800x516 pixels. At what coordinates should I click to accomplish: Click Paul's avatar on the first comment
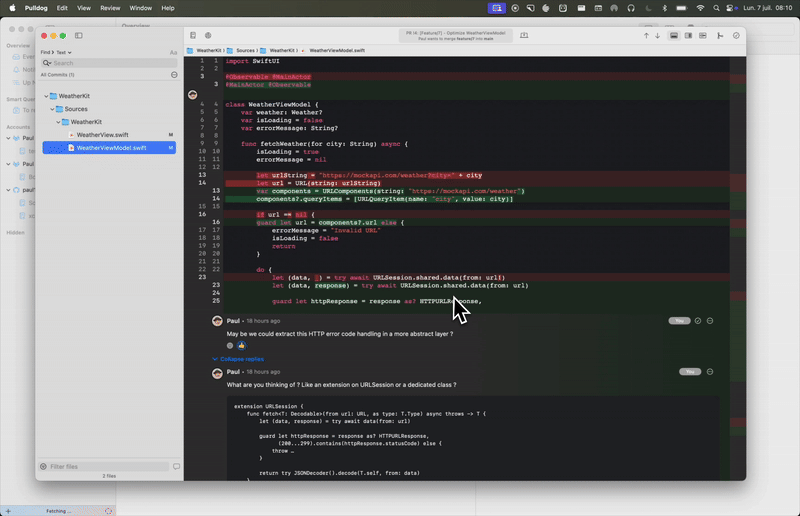[x=217, y=321]
